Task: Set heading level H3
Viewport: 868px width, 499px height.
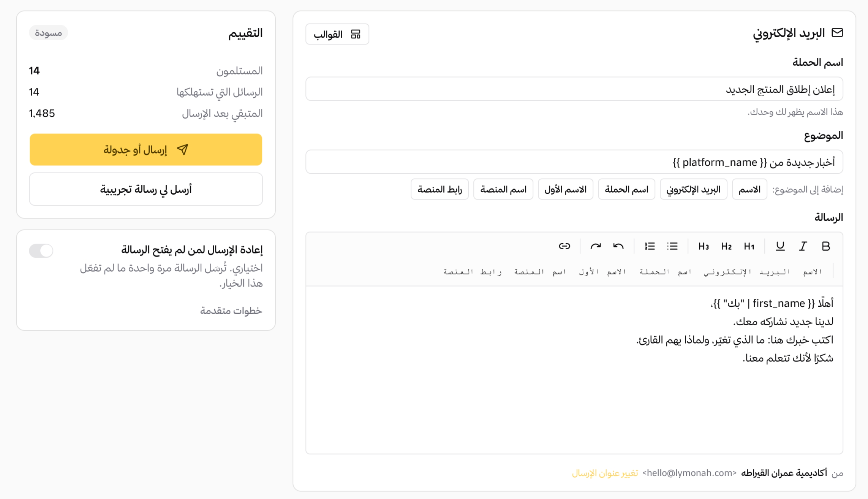Action: point(703,246)
